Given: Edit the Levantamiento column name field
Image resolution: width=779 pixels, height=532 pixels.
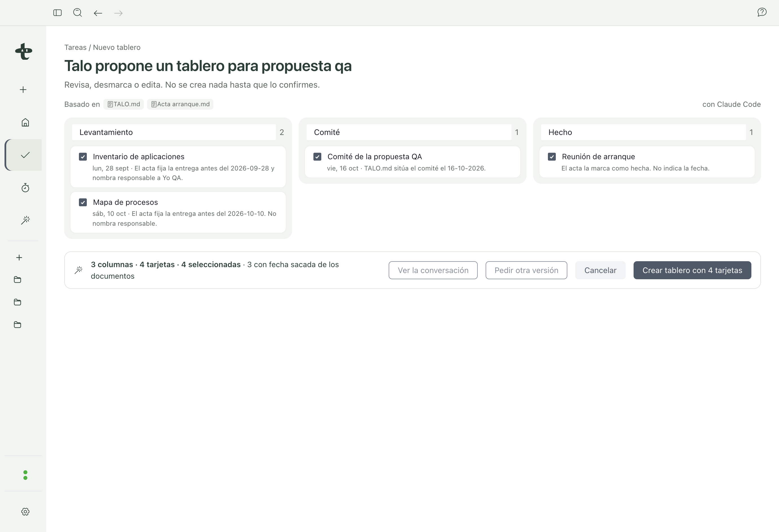Looking at the screenshot, I should (174, 132).
